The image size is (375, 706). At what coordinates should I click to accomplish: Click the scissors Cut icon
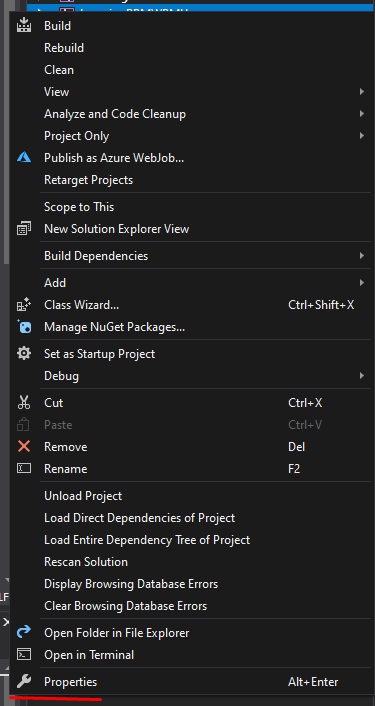pyautogui.click(x=24, y=403)
